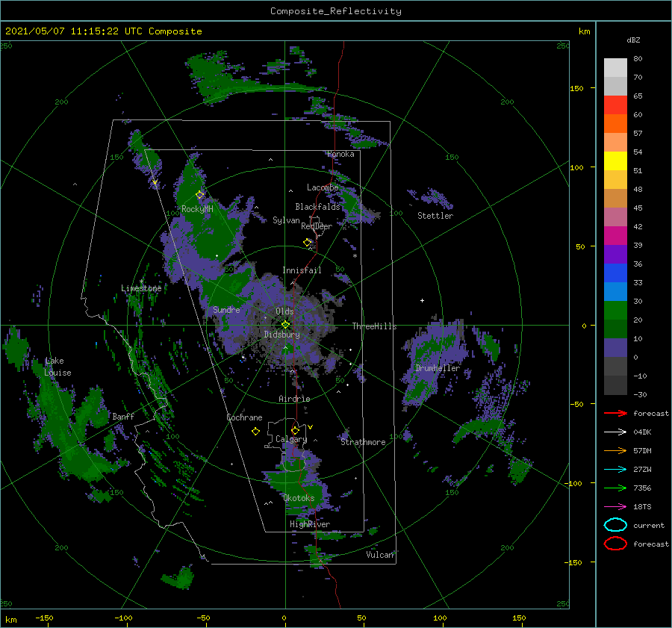Select the 20 dBZ green swatch
The width and height of the screenshot is (672, 628).
tap(615, 310)
